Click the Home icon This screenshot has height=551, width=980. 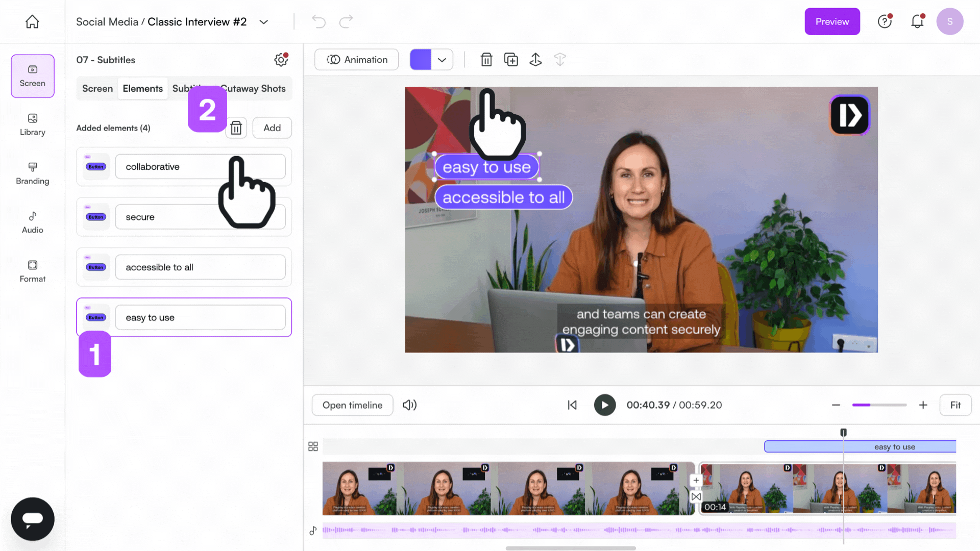[32, 21]
